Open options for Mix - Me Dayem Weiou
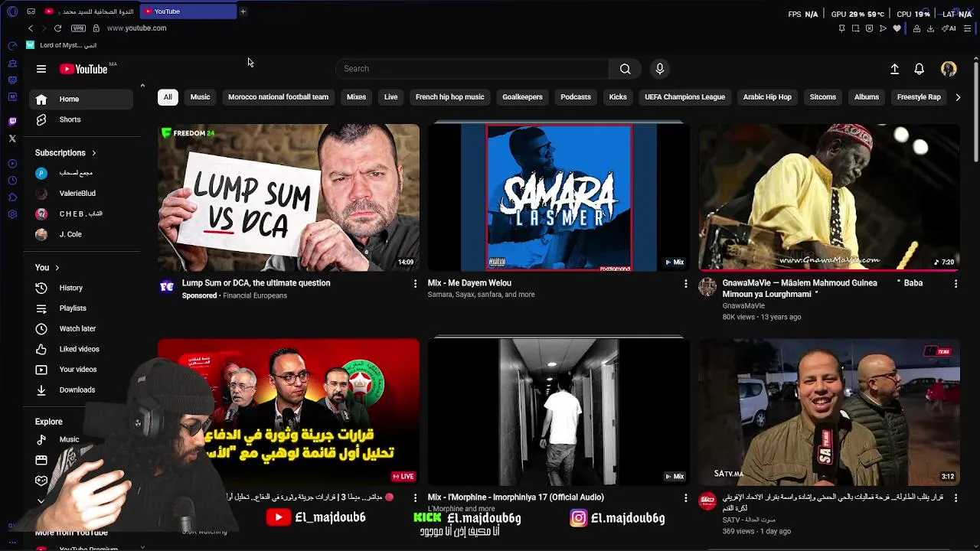This screenshot has width=980, height=551. click(685, 284)
